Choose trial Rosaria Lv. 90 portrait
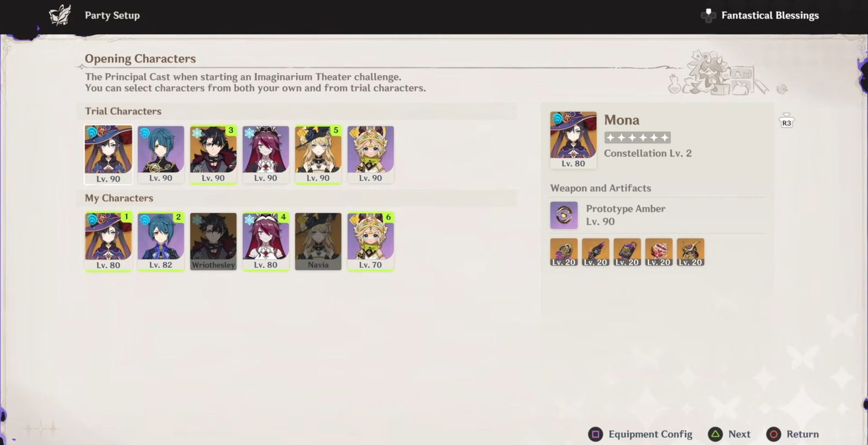868x445 pixels. [266, 155]
